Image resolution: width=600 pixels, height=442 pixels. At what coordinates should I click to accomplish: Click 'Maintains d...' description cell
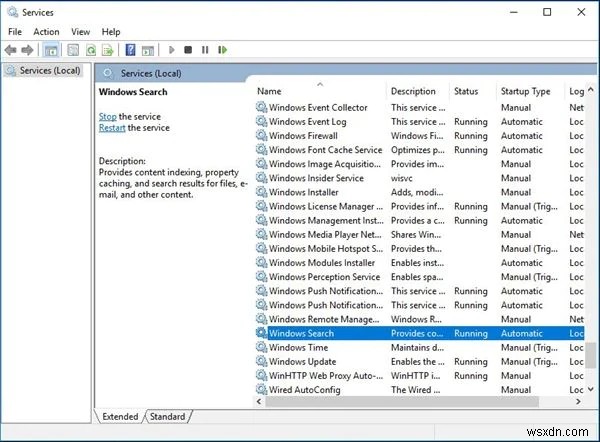click(x=417, y=347)
